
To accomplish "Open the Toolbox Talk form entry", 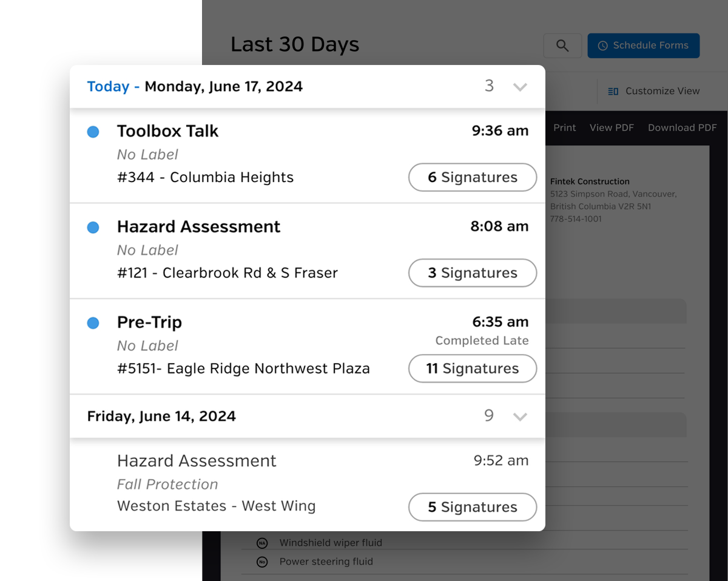I will (167, 131).
